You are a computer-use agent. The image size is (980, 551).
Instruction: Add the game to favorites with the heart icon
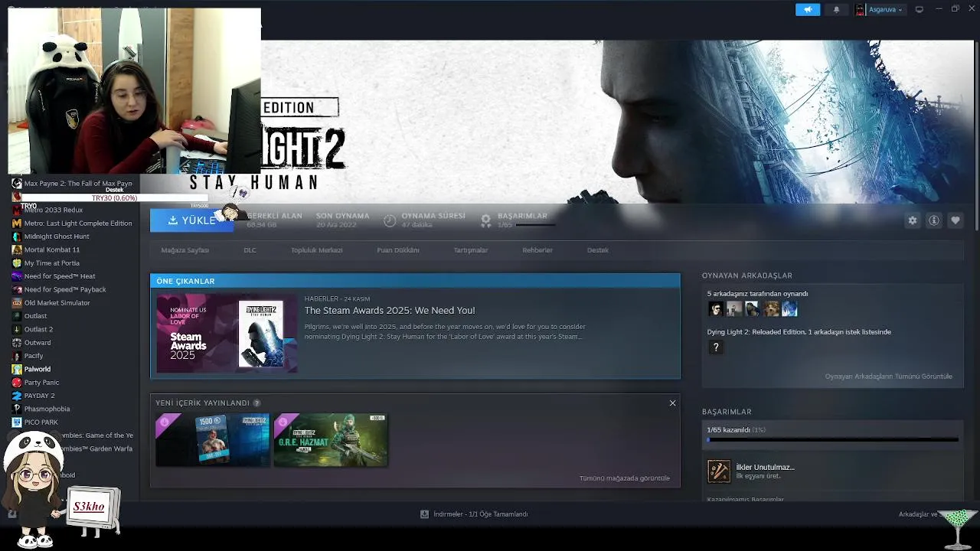tap(955, 220)
